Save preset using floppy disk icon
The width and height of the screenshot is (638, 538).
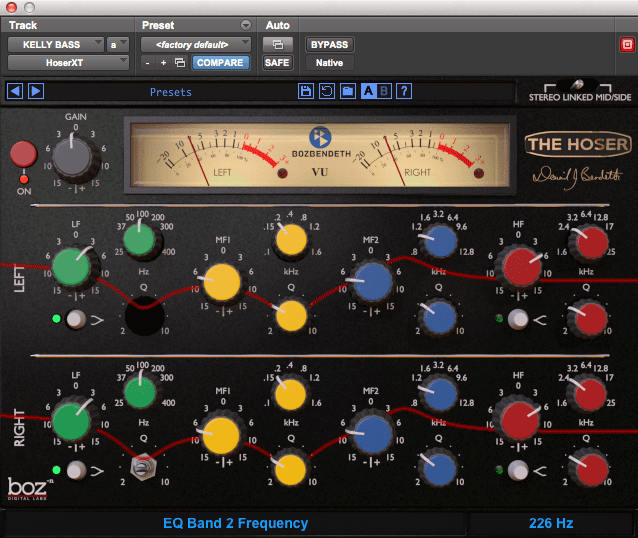click(306, 91)
